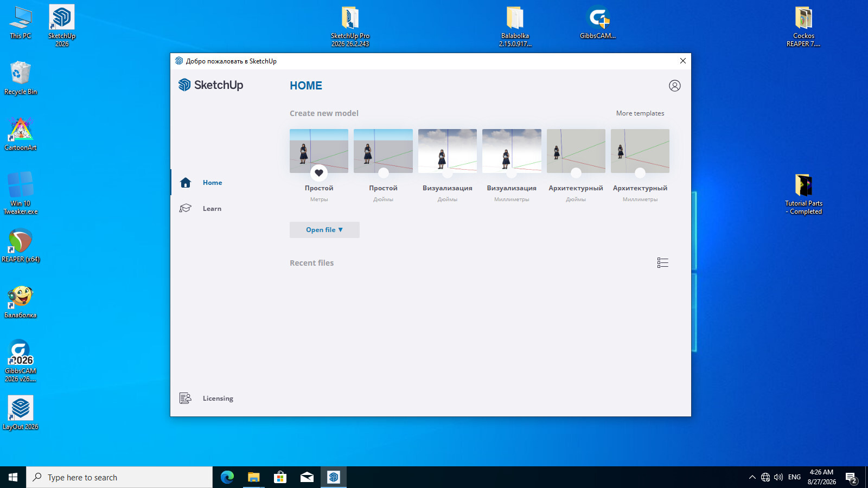This screenshot has width=868, height=488.
Task: Favorite the Визуализация Дюймы template
Action: (448, 173)
